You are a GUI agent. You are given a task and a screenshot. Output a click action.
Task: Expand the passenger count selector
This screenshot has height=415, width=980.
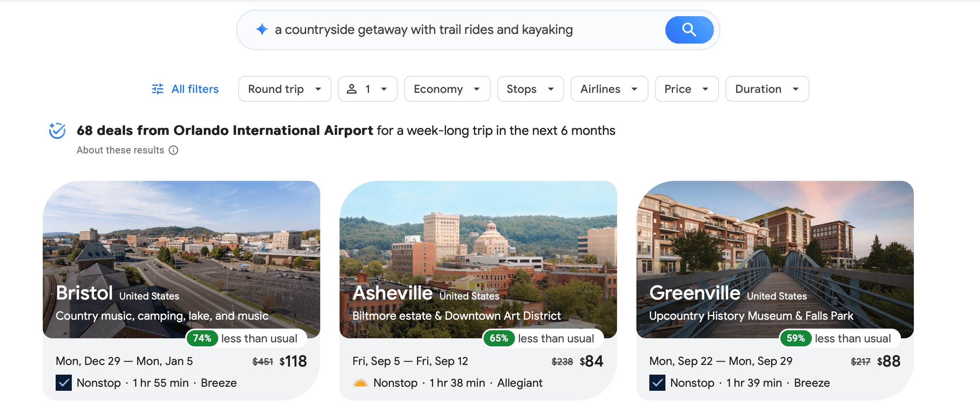(x=367, y=89)
